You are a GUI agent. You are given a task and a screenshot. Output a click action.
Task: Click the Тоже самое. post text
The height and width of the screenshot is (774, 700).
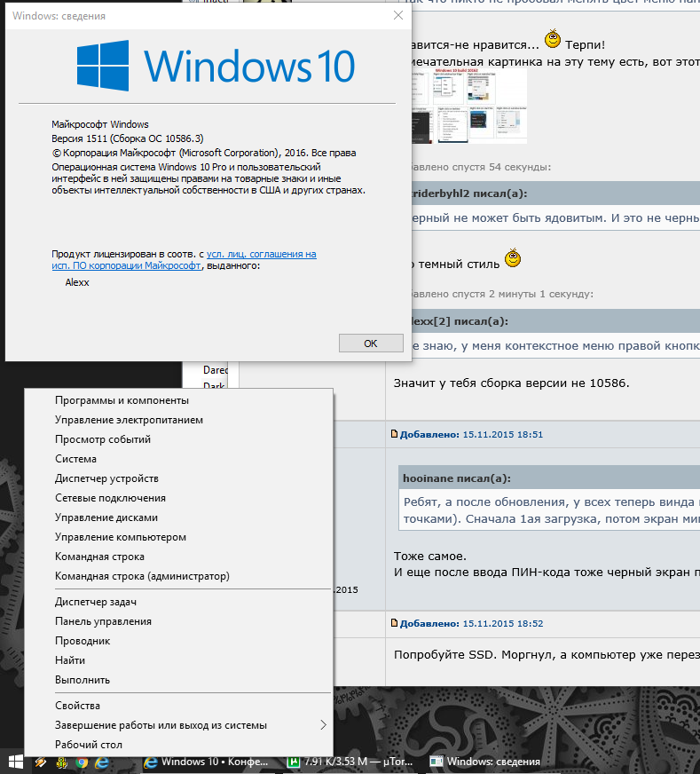point(429,557)
